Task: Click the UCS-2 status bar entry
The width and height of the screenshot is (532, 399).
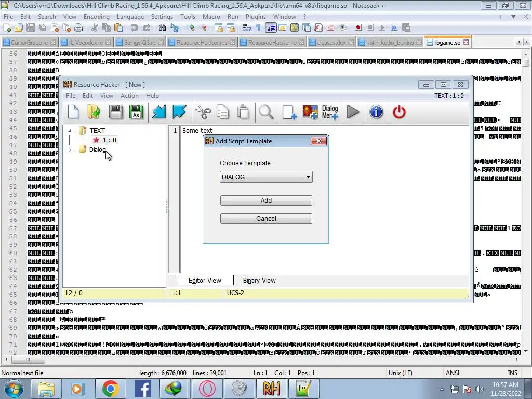Action: coord(235,293)
